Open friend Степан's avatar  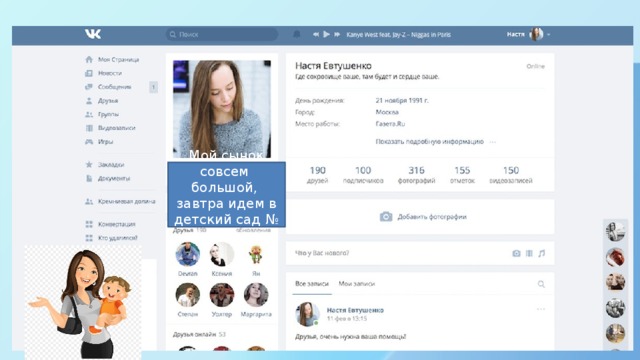coord(188,295)
